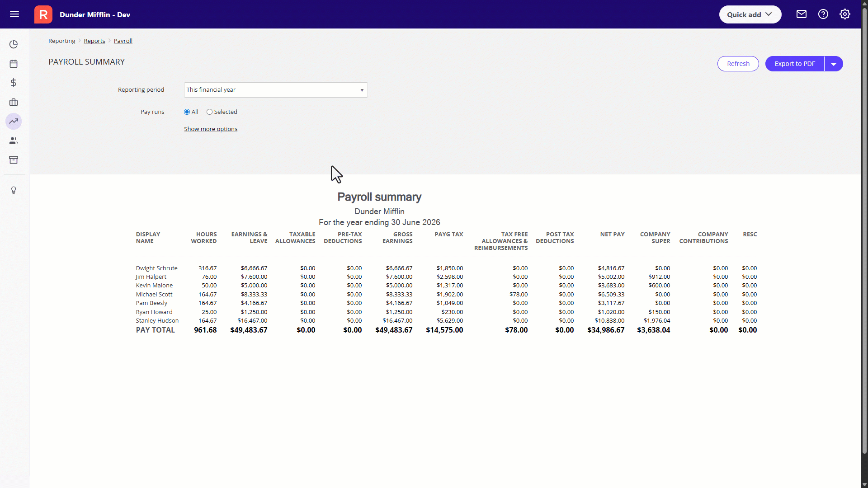Screen dimensions: 868x488
Task: Open the Business briefcase icon
Action: [14, 102]
